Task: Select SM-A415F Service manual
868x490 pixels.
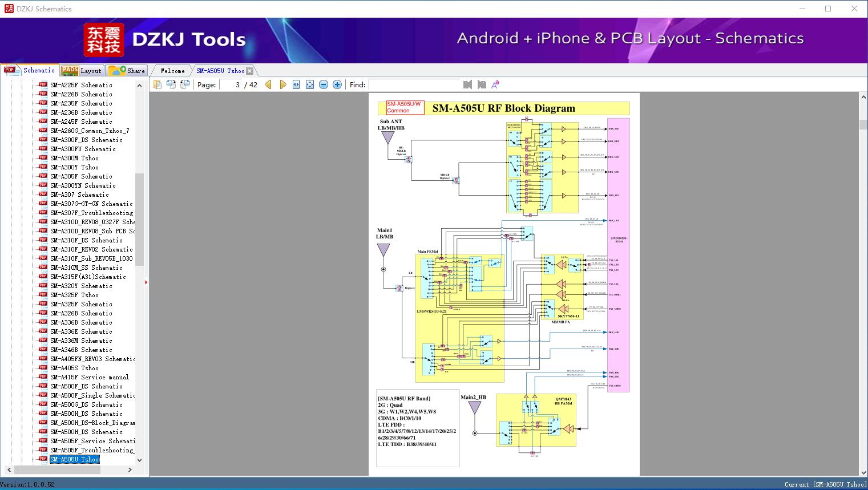Action: tap(90, 377)
